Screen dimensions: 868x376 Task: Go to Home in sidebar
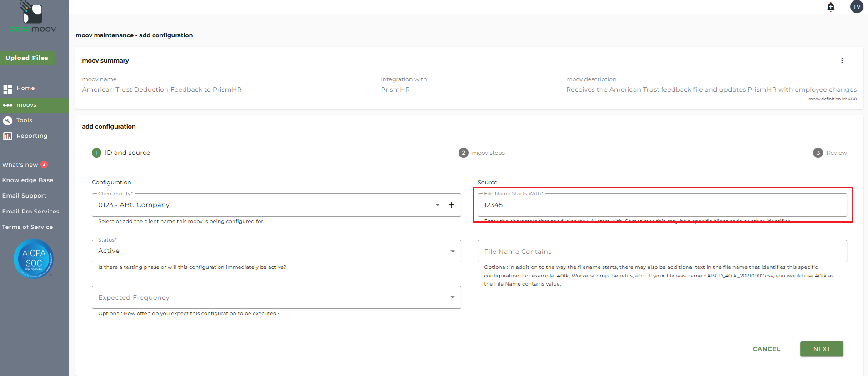click(x=25, y=88)
